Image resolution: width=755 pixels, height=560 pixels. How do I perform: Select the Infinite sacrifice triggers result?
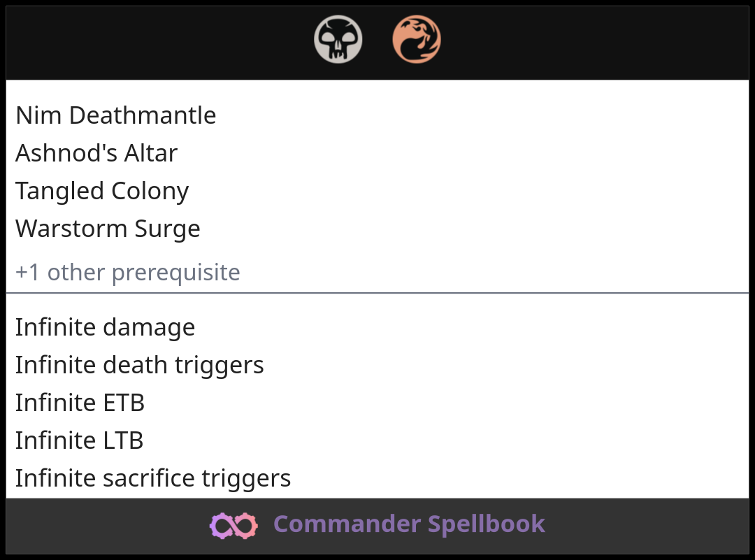coord(153,478)
